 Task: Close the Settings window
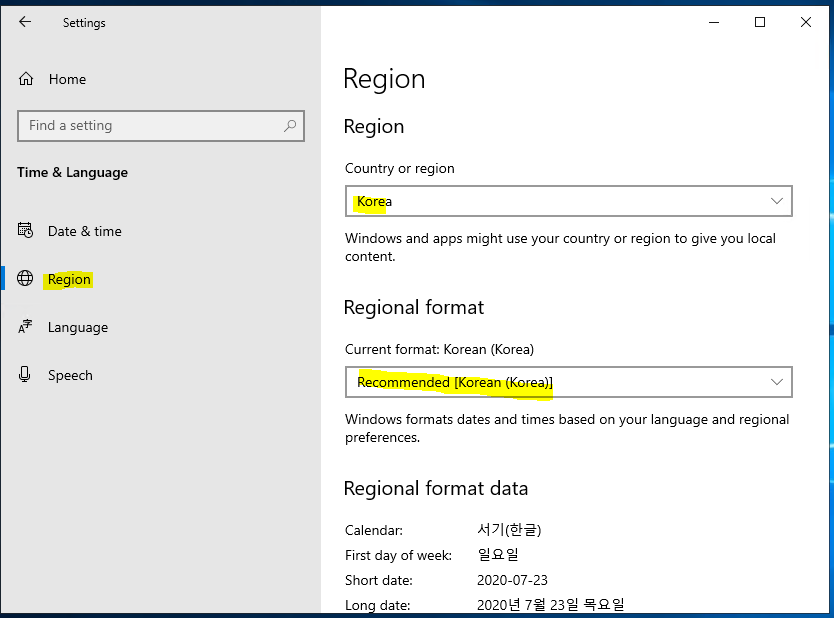[x=806, y=22]
